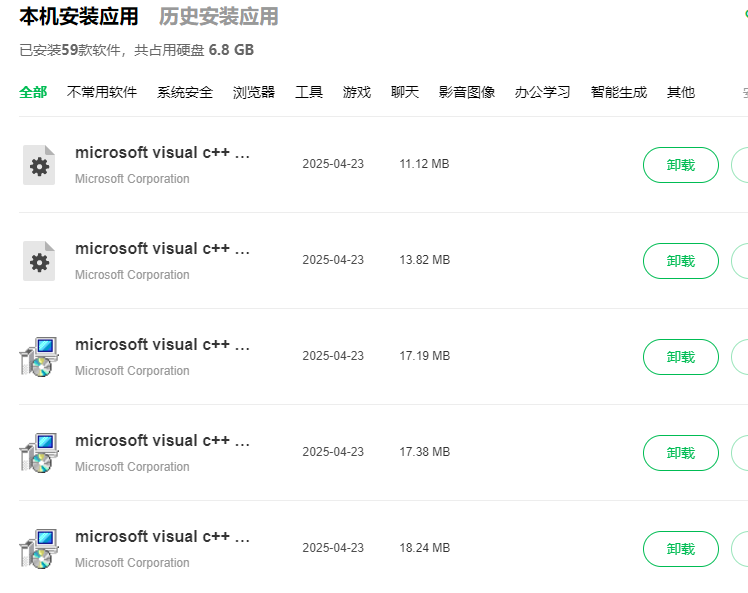
Task: Click install date in 11.12 MB row
Action: tap(333, 164)
